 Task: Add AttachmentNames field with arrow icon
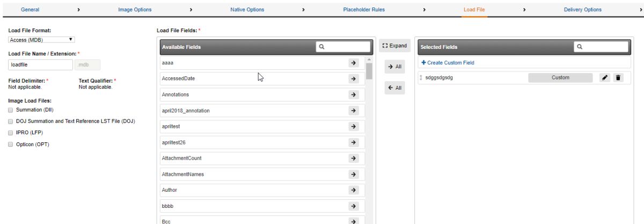(353, 174)
